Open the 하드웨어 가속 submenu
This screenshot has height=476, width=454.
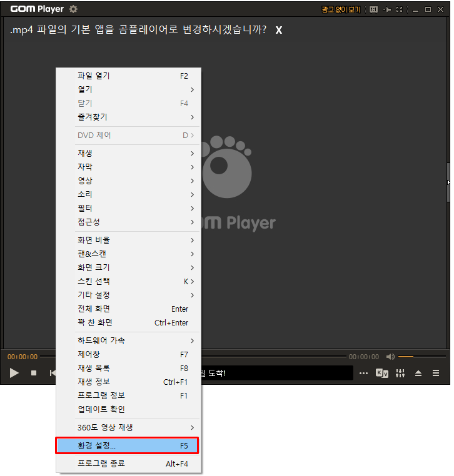[128, 340]
